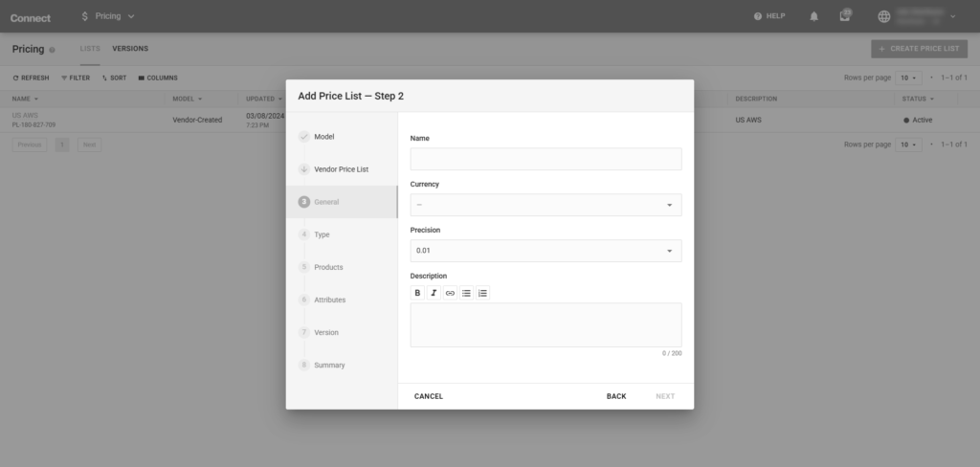Click into the Name field
The image size is (980, 467).
546,159
